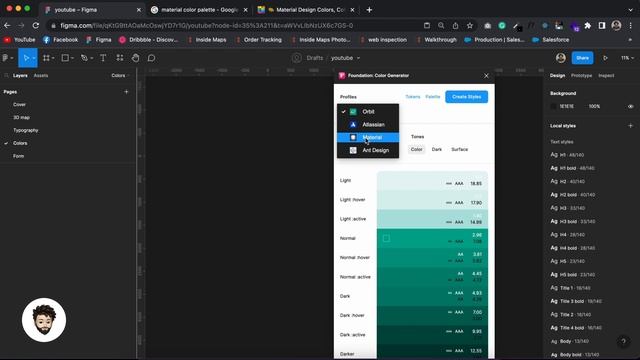Open the browser extensions puzzle icon
This screenshot has height=360, width=640.
587,25
